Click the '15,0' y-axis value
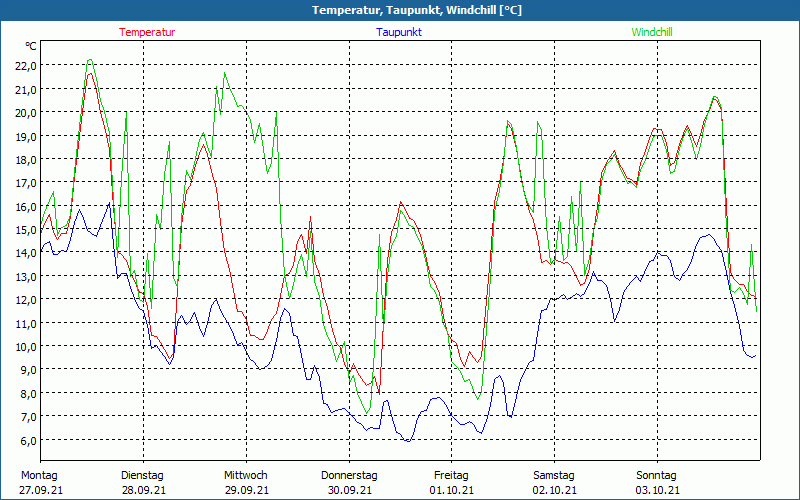 click(x=26, y=230)
